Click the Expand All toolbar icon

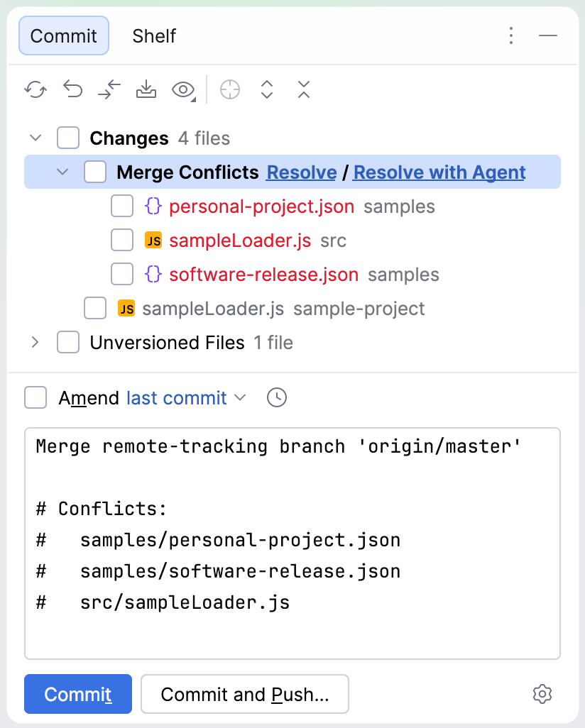267,89
